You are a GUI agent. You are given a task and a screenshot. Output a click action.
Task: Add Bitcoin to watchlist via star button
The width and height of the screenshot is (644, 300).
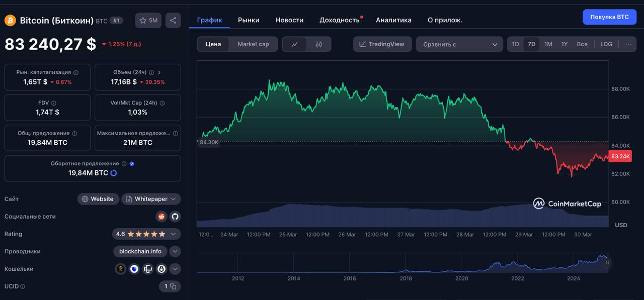tap(148, 21)
